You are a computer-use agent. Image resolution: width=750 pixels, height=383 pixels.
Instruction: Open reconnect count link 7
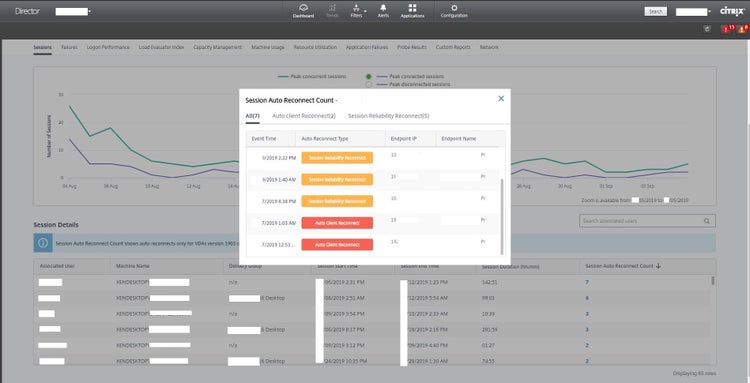[587, 282]
